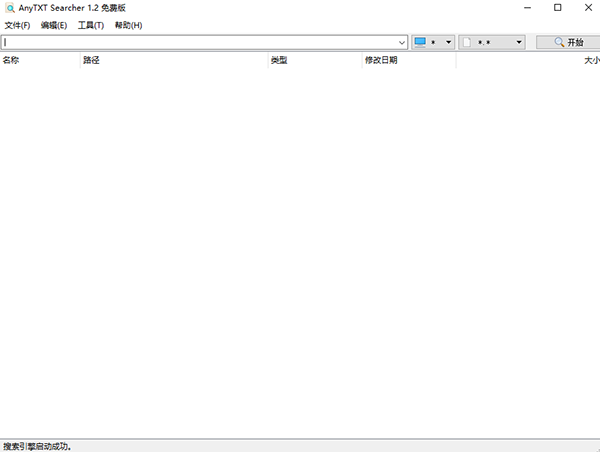Sort results by 路径 column
The height and width of the screenshot is (452, 600).
coord(174,60)
